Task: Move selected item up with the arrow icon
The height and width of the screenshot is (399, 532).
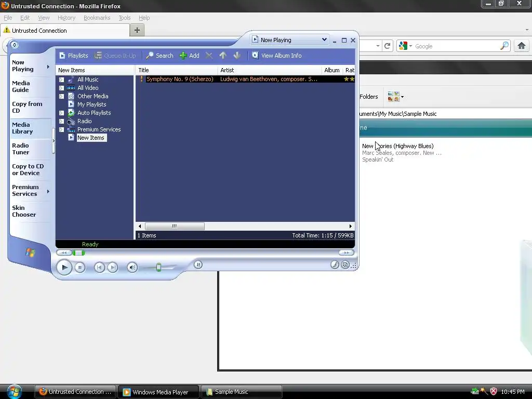Action: pos(222,56)
